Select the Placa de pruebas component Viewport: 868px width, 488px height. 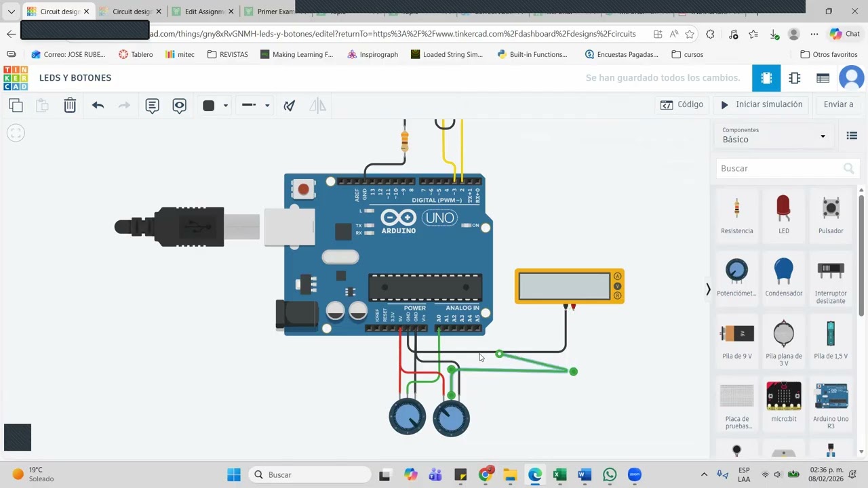737,405
